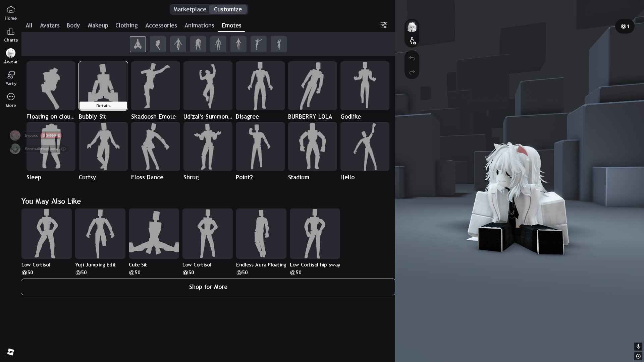Open the Makeup tab
Viewport: 644px width, 362px height.
pyautogui.click(x=98, y=25)
